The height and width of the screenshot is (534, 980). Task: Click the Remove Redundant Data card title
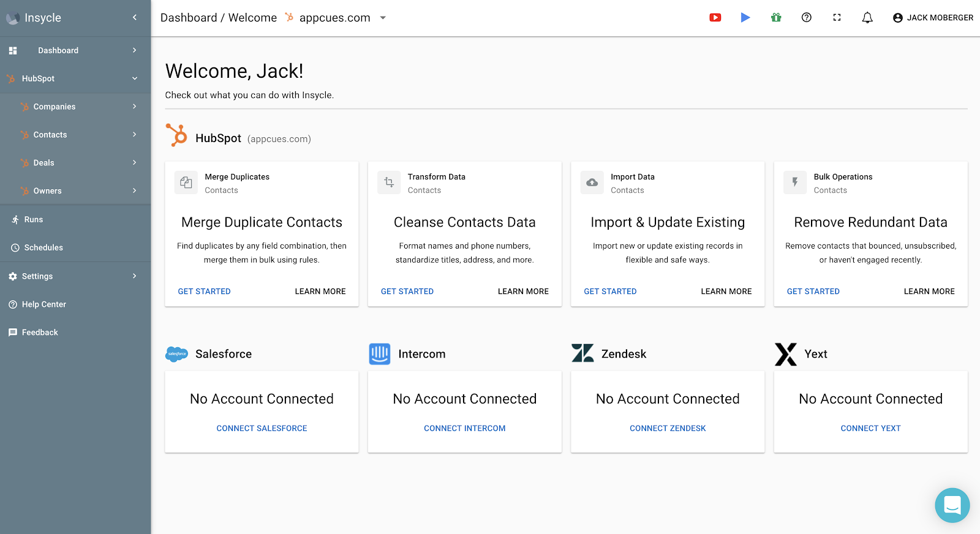(x=871, y=222)
